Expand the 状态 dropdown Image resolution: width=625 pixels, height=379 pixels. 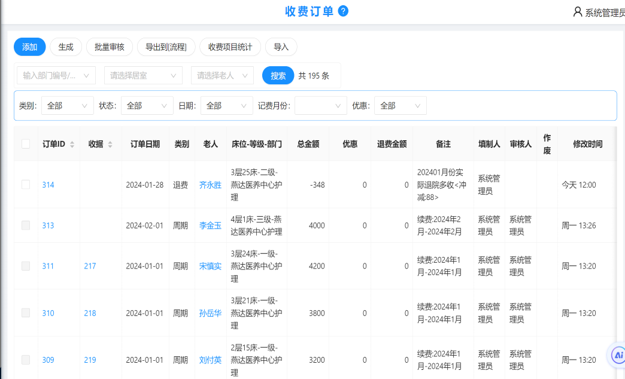[147, 106]
